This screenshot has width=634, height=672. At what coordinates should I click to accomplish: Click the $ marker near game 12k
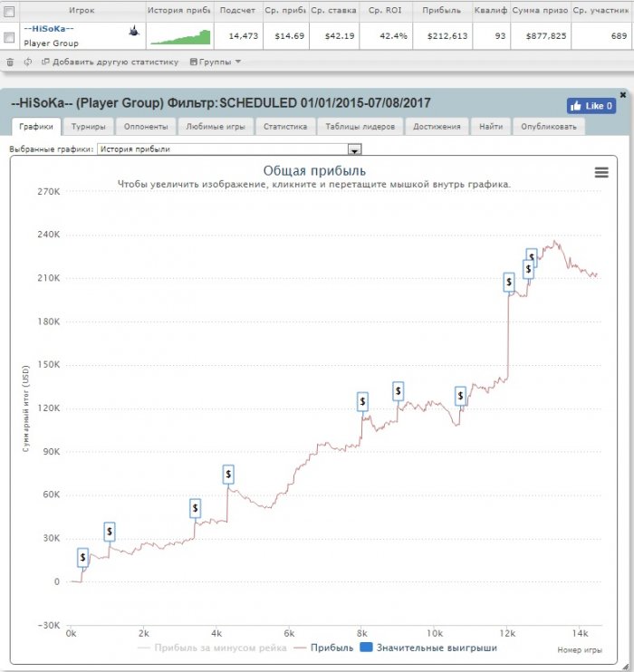point(508,282)
